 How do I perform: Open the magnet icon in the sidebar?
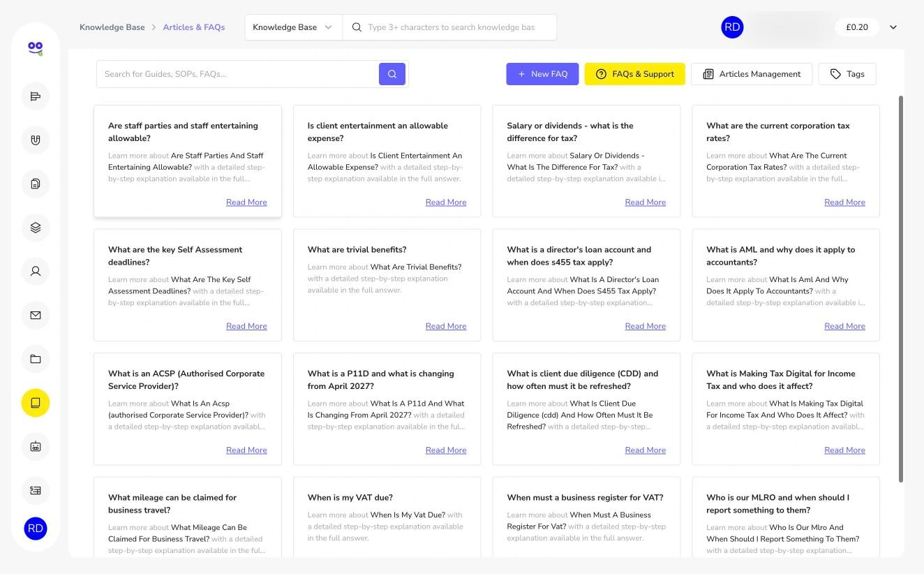tap(36, 140)
